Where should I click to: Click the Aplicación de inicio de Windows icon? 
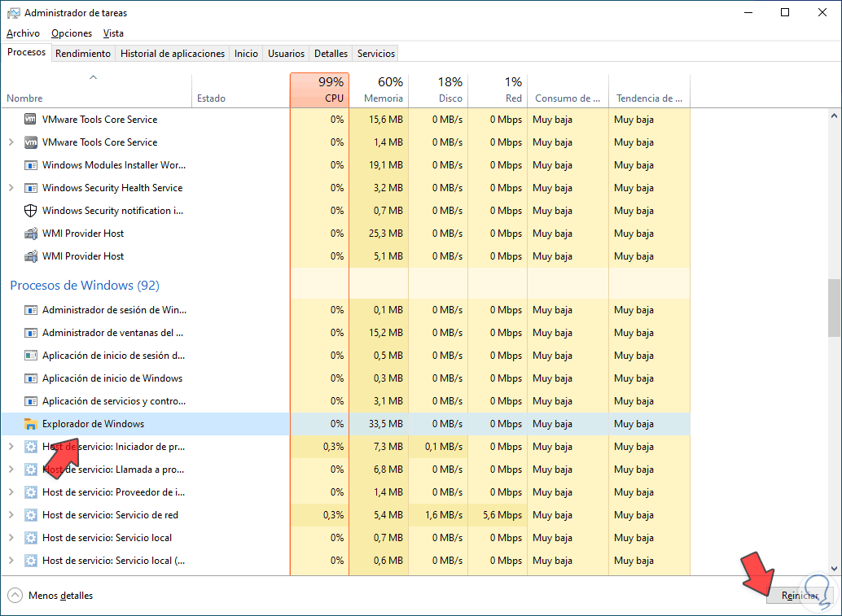pos(31,378)
